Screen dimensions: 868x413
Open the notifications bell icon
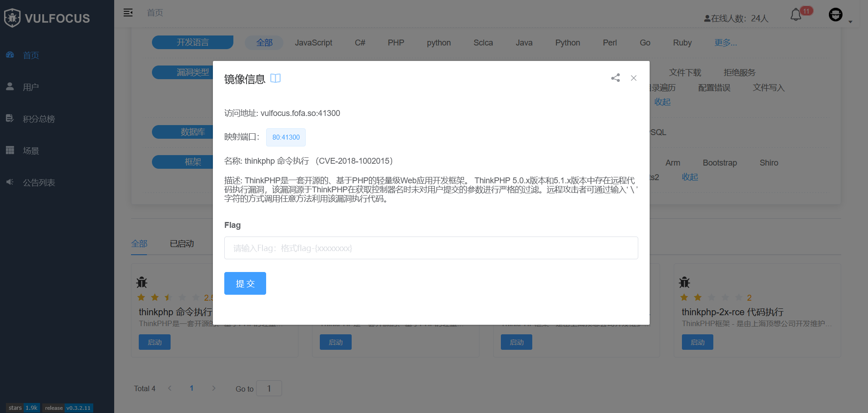795,15
